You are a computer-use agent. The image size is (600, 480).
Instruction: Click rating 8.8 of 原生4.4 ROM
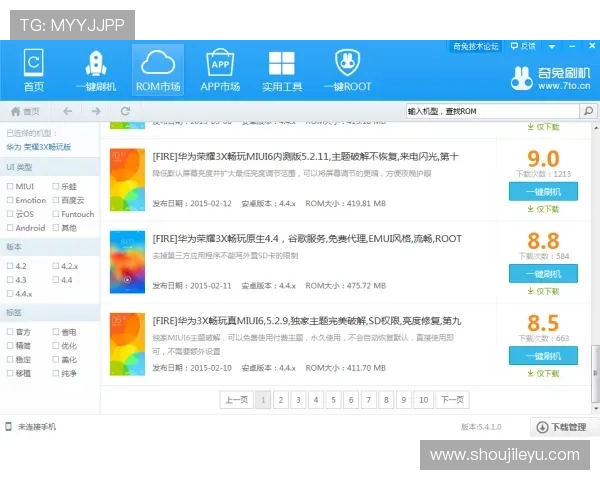point(543,241)
